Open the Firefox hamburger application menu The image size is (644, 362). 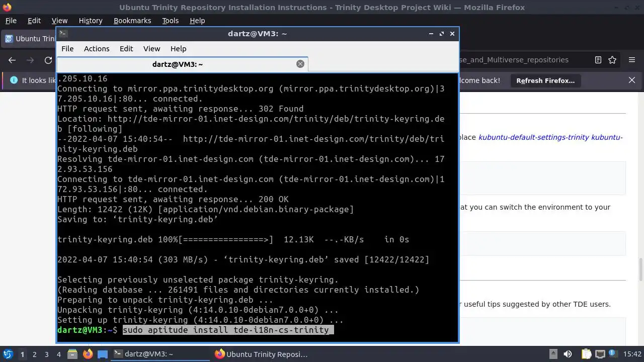tap(632, 60)
